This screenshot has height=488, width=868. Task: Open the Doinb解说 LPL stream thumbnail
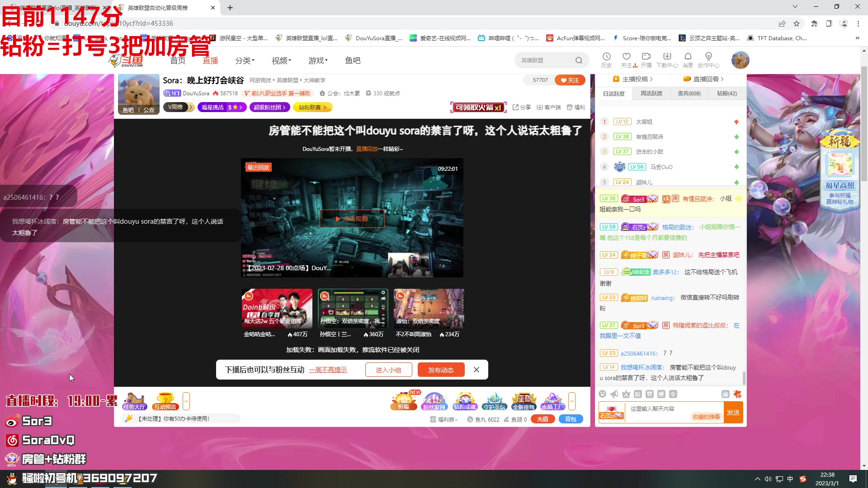277,309
